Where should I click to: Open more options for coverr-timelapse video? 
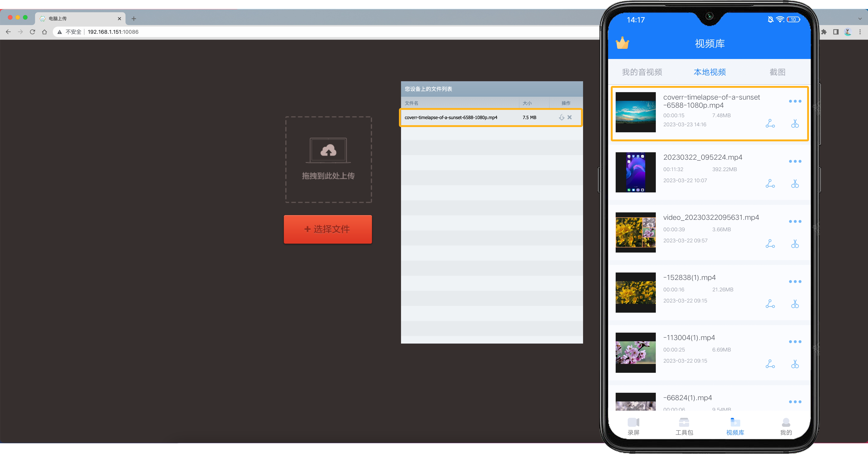(795, 101)
